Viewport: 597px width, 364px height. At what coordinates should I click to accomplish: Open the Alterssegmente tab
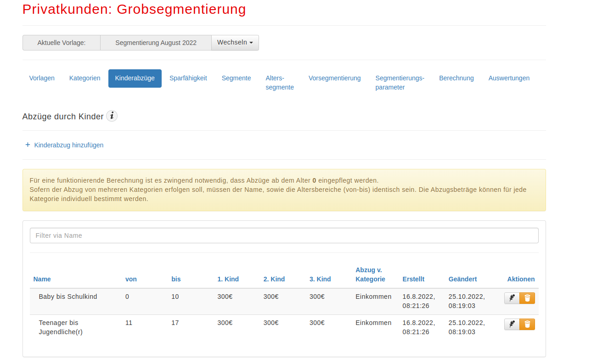pos(279,83)
